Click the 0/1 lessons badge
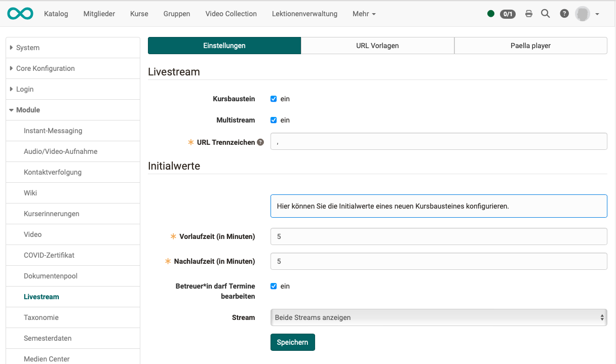Image resolution: width=616 pixels, height=364 pixels. (x=507, y=14)
